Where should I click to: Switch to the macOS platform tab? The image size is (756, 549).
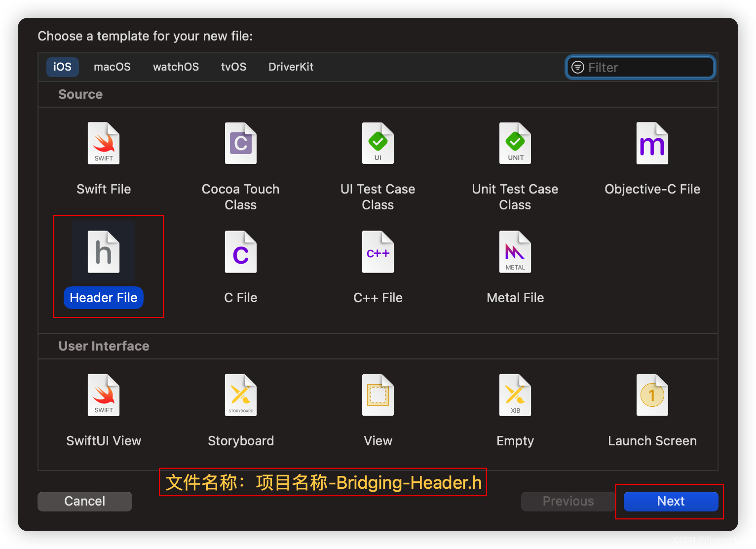[113, 67]
